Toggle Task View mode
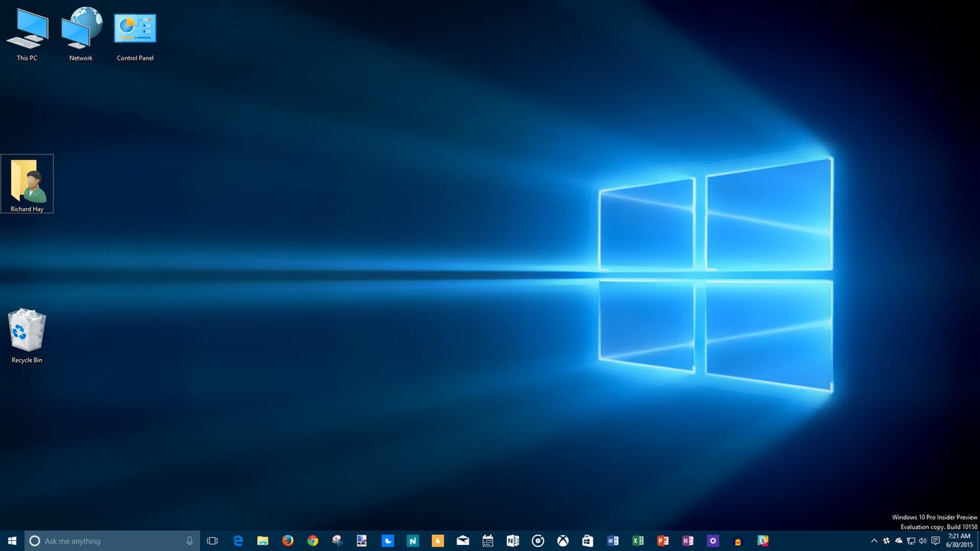This screenshot has width=980, height=551. (x=213, y=541)
